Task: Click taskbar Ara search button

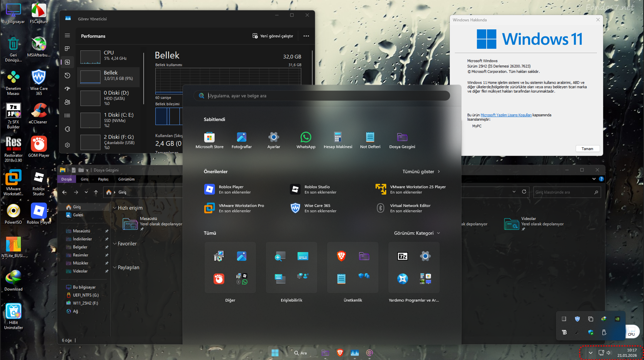Action: pos(301,353)
